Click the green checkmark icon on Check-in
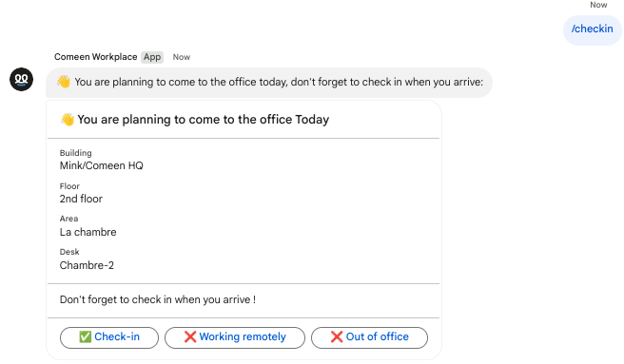Screen dimensions: 624x364 86,337
